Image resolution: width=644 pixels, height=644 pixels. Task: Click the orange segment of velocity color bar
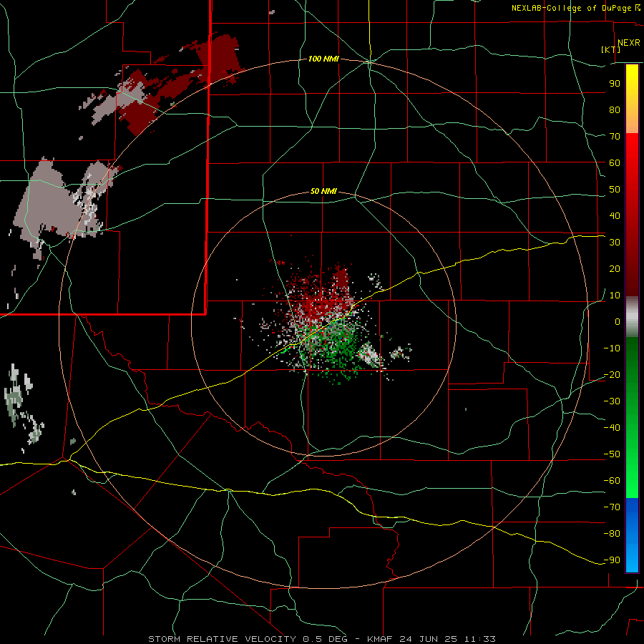(x=632, y=122)
